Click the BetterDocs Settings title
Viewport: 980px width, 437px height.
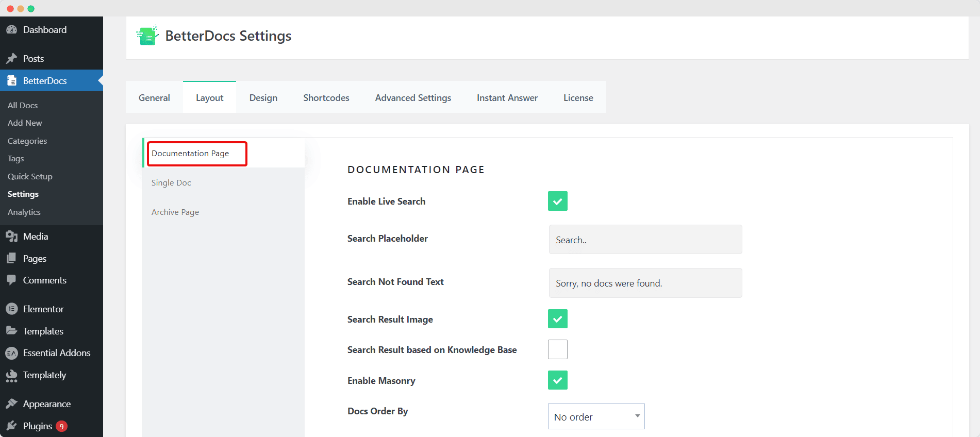tap(228, 36)
